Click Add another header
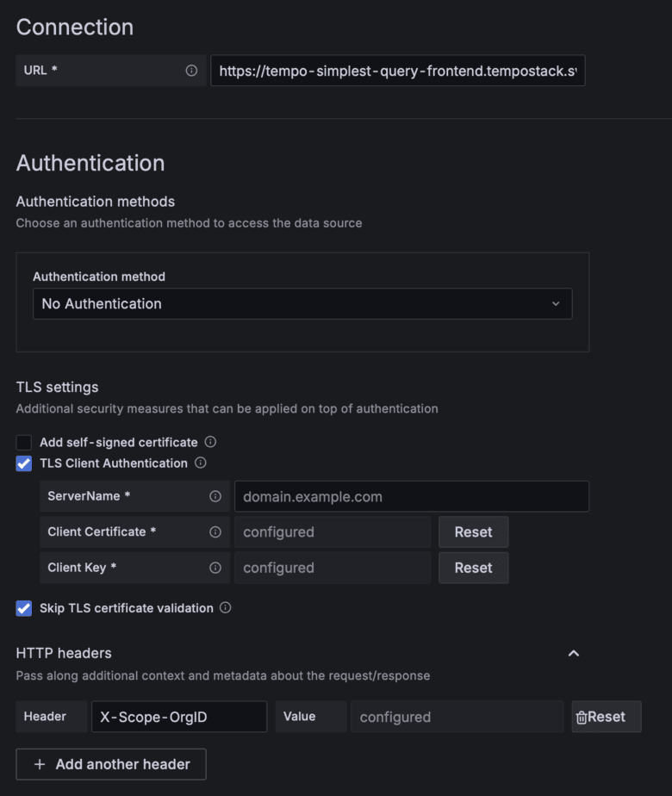 pyautogui.click(x=110, y=764)
